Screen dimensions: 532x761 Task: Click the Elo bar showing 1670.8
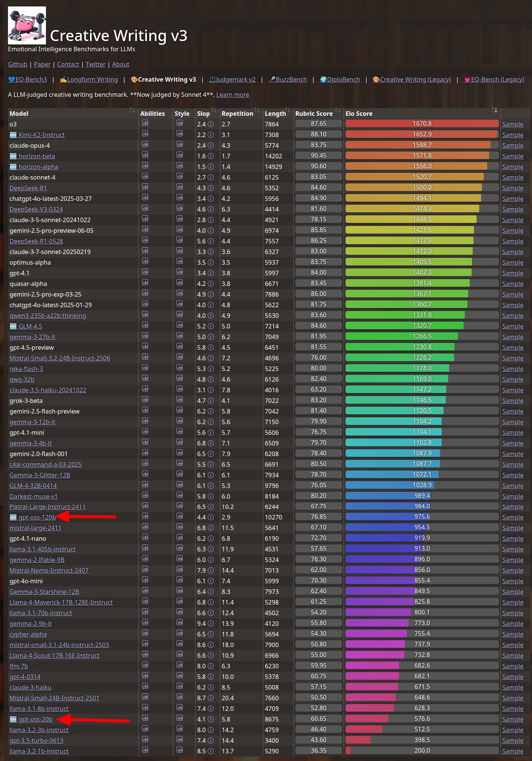tap(422, 123)
